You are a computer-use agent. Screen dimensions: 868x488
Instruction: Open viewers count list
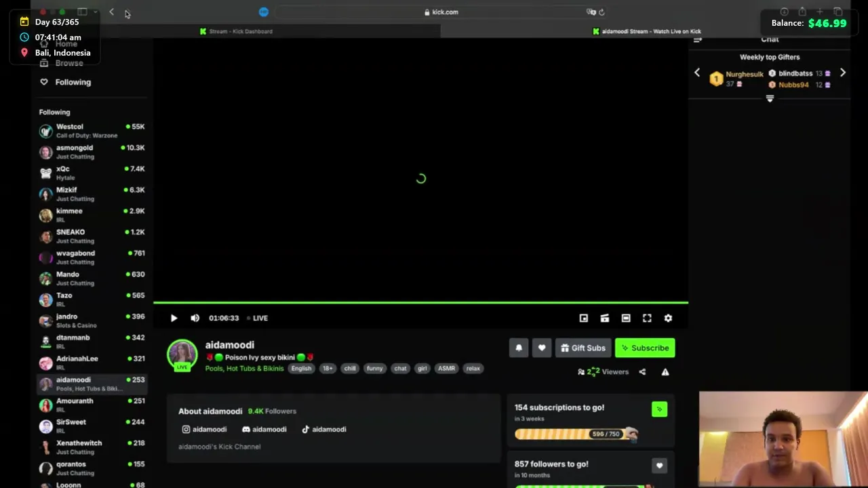(x=603, y=371)
